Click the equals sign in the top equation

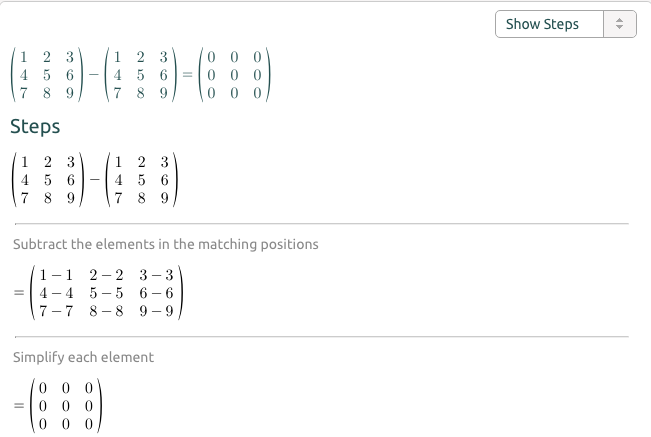point(188,75)
